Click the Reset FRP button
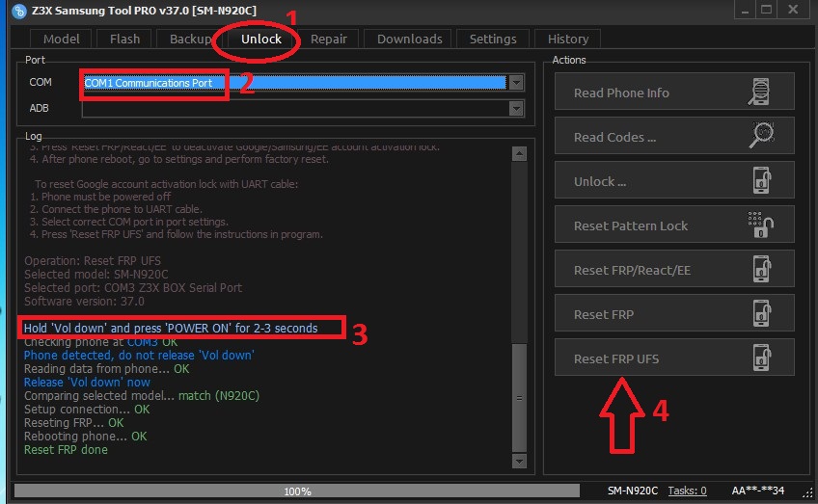 click(674, 313)
